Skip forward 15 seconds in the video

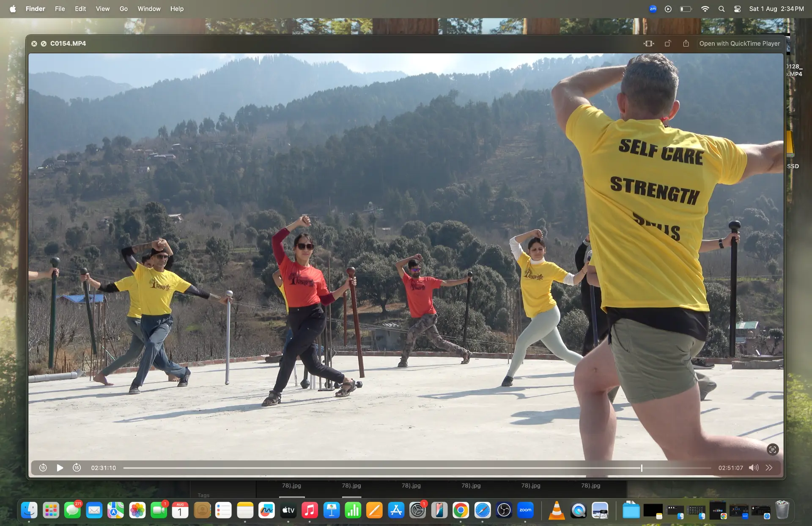[x=77, y=468]
